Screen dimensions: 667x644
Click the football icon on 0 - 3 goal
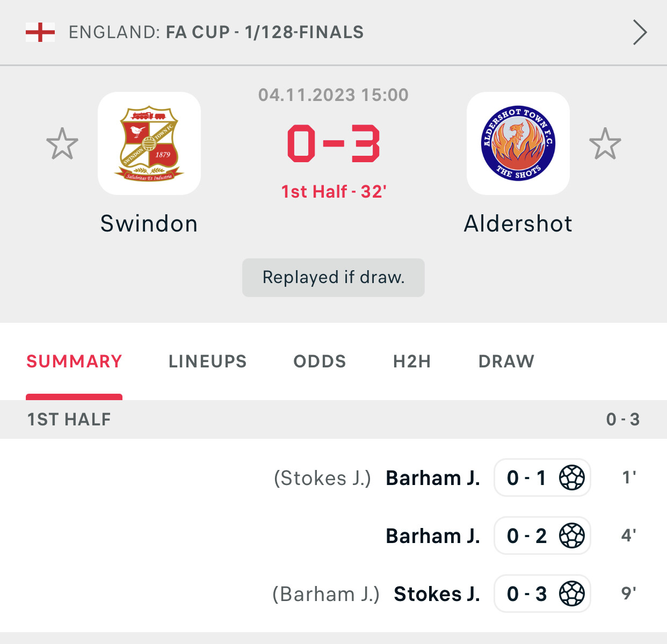572,594
